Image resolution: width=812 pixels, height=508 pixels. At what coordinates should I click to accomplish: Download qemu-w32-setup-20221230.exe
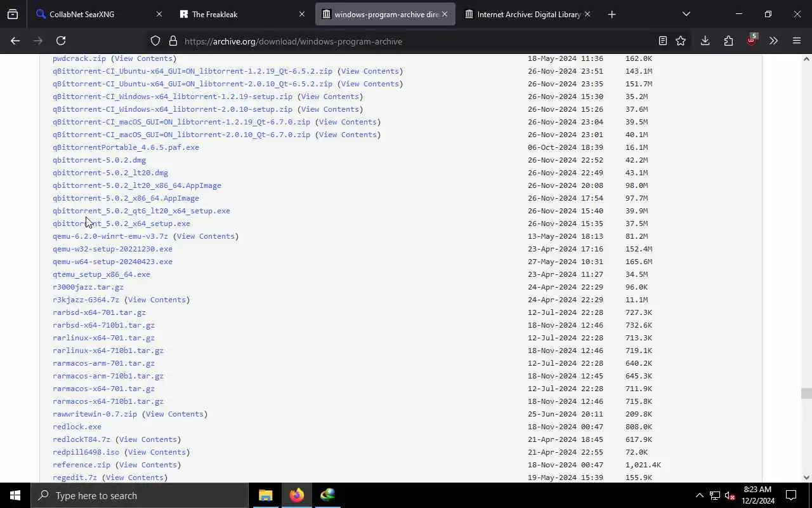[112, 249]
